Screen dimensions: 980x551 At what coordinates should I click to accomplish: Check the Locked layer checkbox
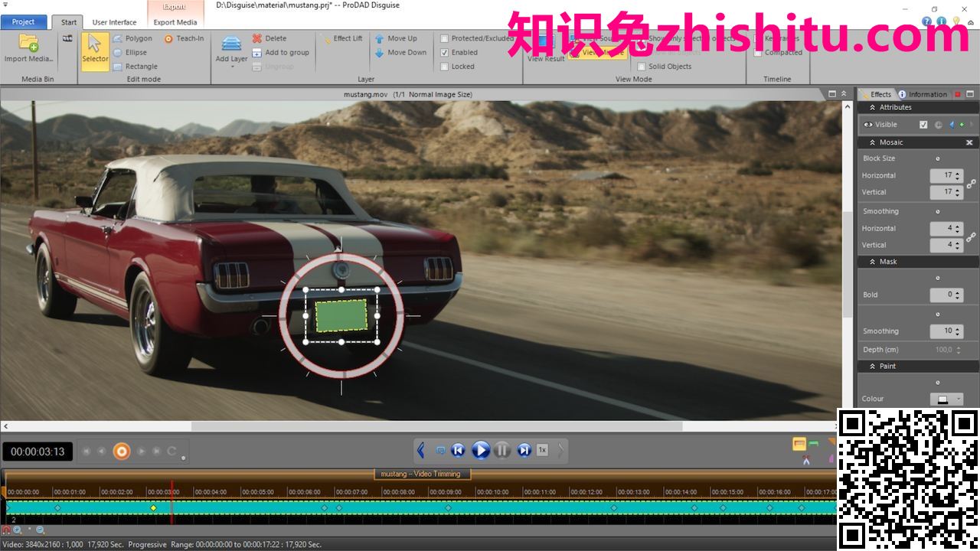click(445, 67)
